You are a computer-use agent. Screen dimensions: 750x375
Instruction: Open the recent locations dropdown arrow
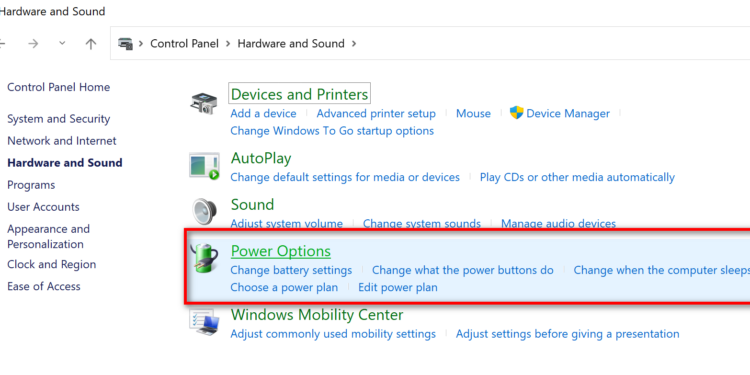pos(62,44)
